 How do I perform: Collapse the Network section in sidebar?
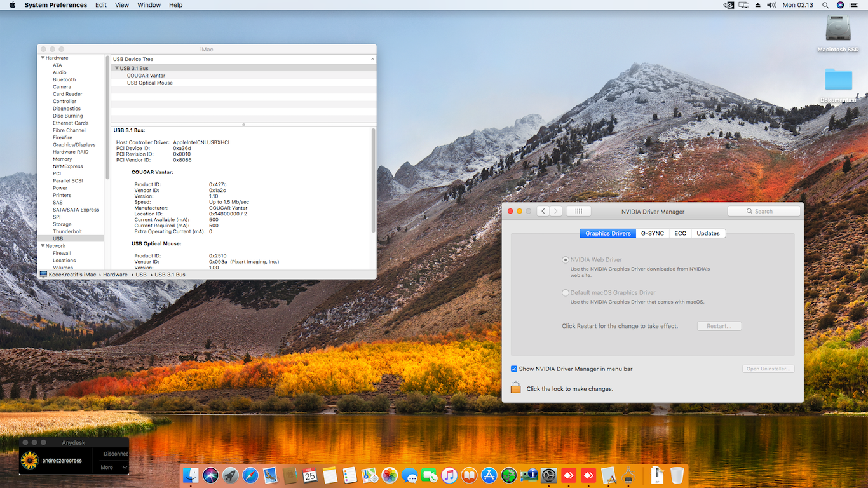(x=43, y=246)
